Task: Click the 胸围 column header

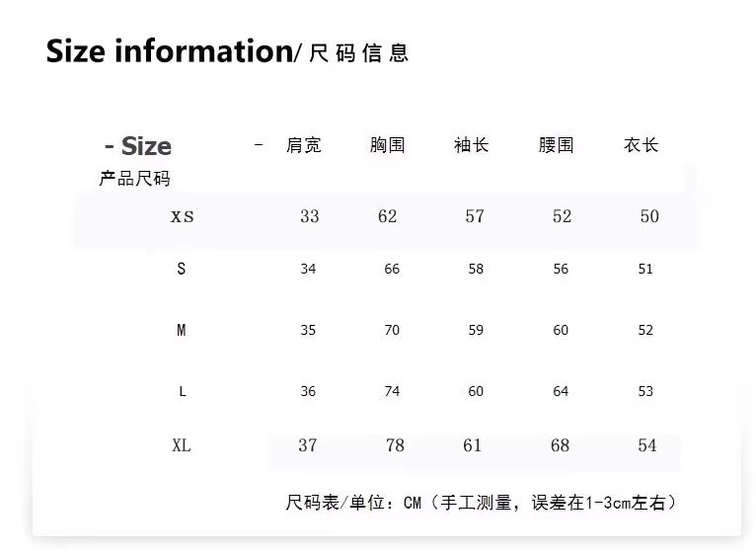Action: 388,145
